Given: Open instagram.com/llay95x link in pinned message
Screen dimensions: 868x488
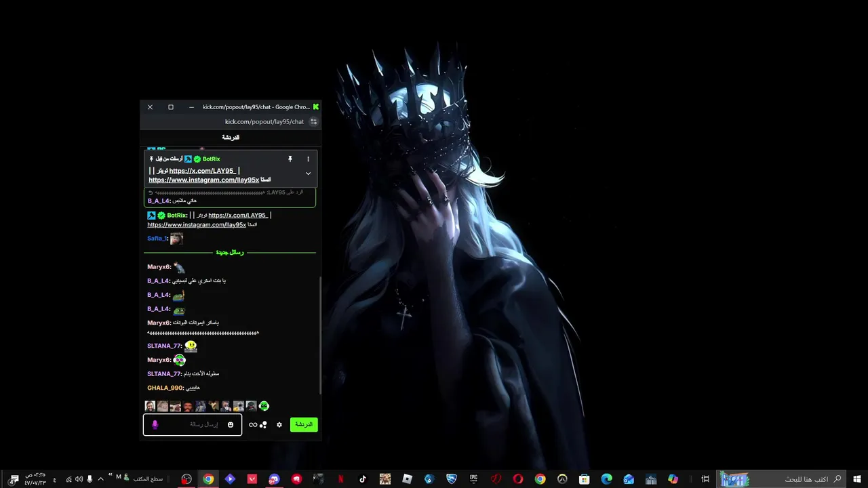Looking at the screenshot, I should pyautogui.click(x=204, y=180).
